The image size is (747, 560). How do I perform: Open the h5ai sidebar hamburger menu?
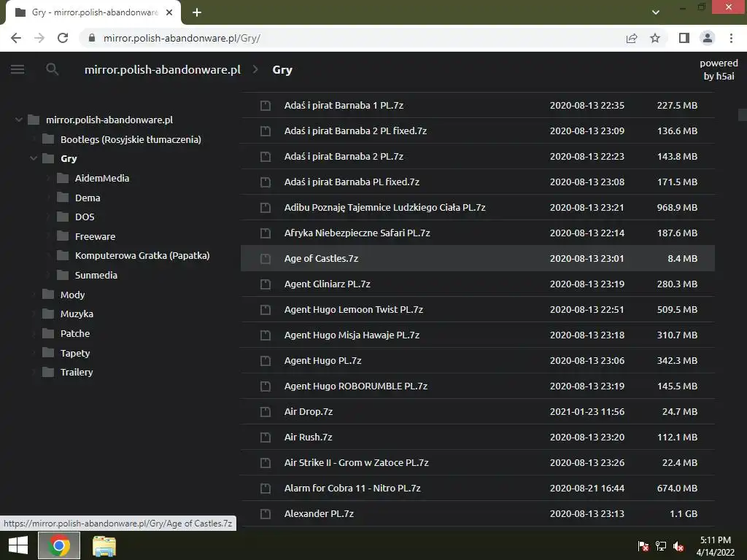pos(18,69)
